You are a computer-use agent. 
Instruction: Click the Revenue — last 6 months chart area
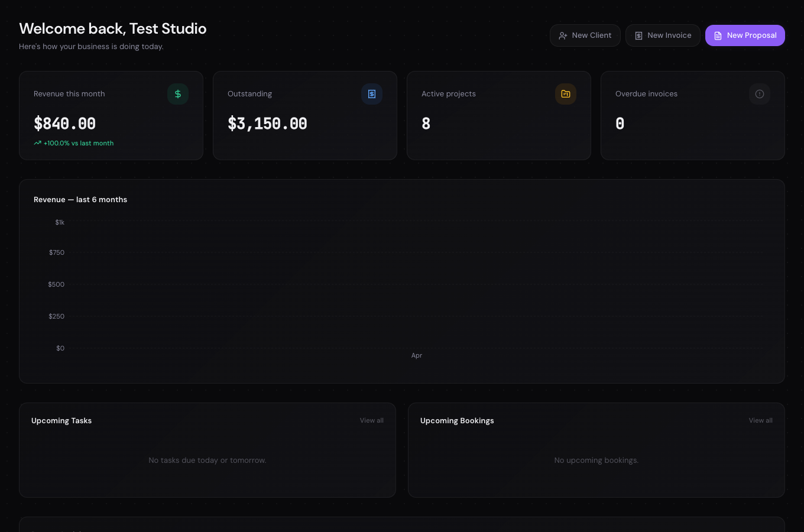(402, 284)
